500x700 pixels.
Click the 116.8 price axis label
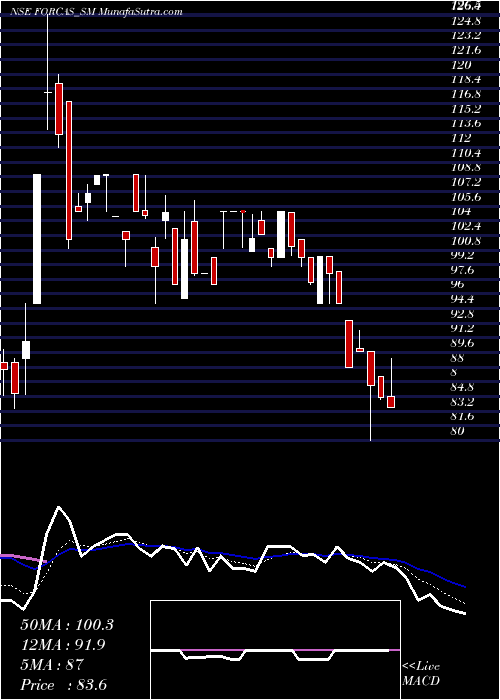[x=467, y=94]
